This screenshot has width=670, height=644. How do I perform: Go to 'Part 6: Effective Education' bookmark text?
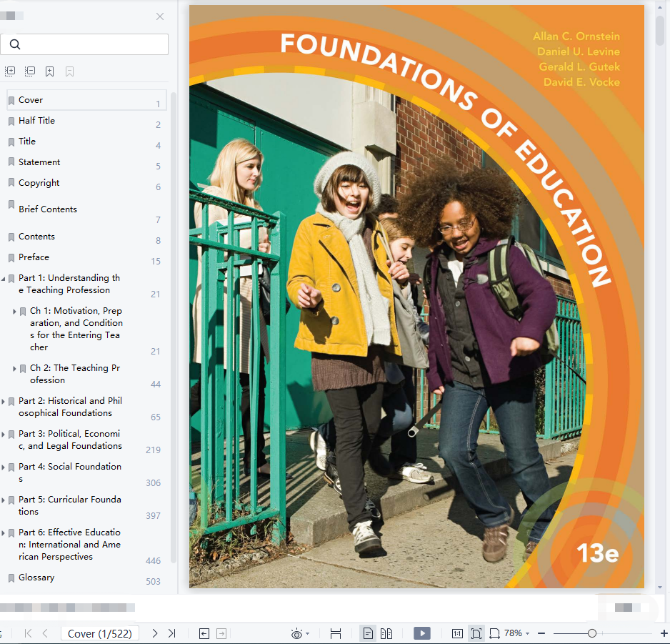coord(70,545)
